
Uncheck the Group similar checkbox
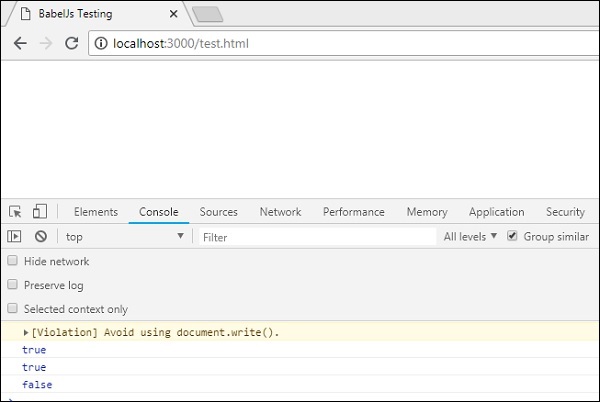point(513,237)
